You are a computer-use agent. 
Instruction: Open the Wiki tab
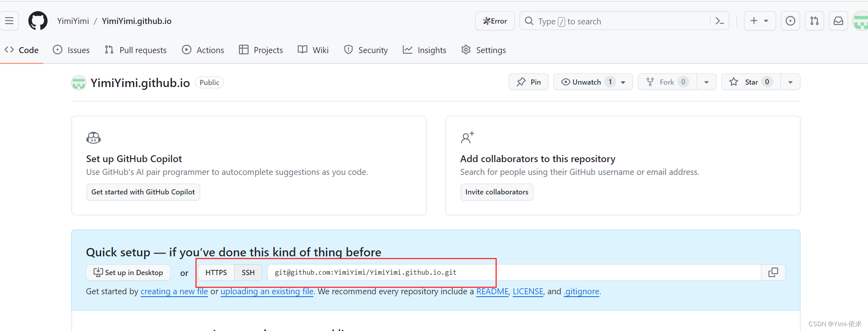313,50
